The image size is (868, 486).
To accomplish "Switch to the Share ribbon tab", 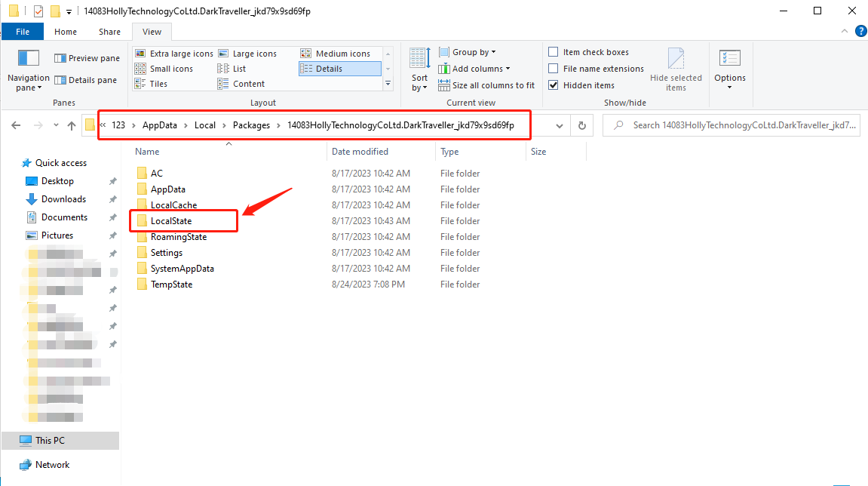I will click(x=109, y=32).
